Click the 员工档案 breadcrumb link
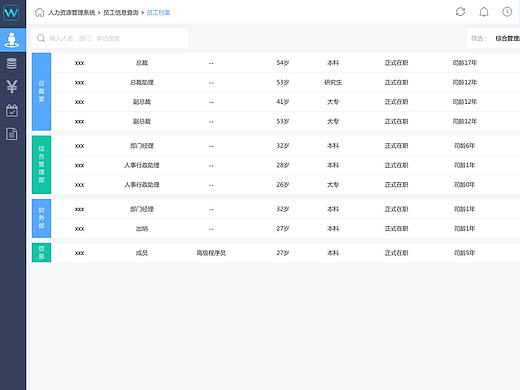Screen dimensions: 520x390 click(158, 13)
